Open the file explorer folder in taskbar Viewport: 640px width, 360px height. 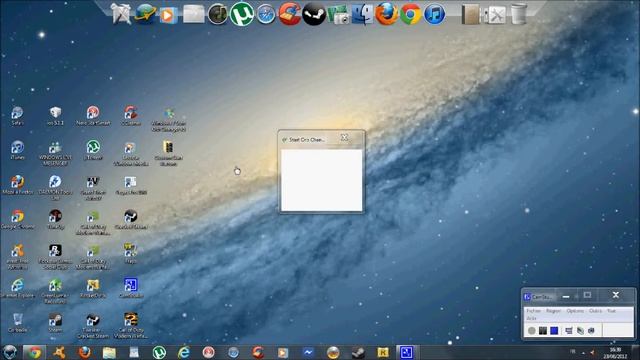pyautogui.click(x=109, y=352)
